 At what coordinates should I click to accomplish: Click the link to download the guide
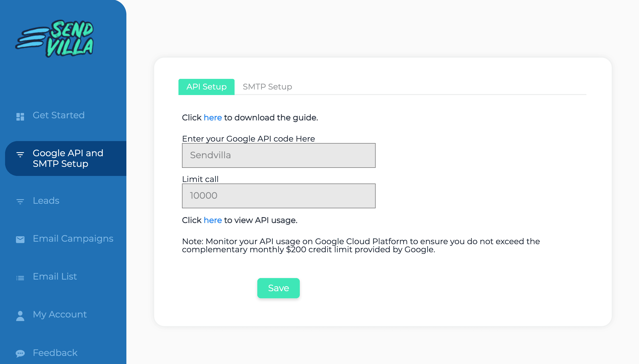click(x=213, y=118)
